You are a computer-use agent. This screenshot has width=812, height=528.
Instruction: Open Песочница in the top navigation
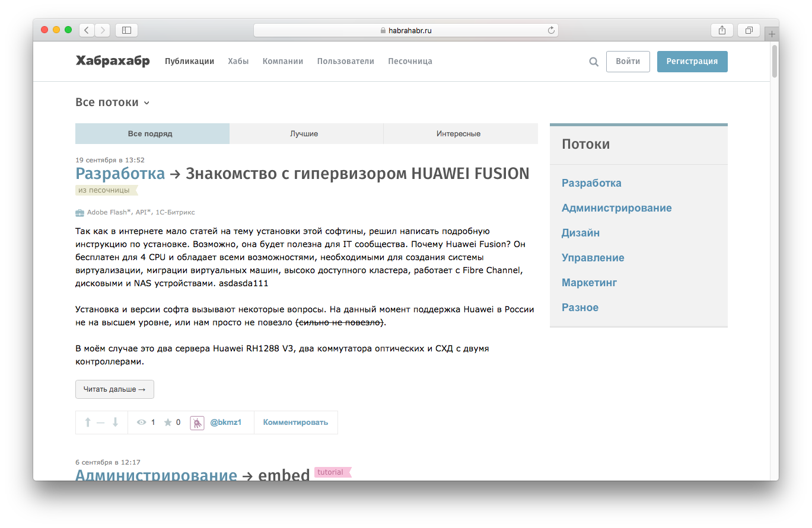(410, 61)
